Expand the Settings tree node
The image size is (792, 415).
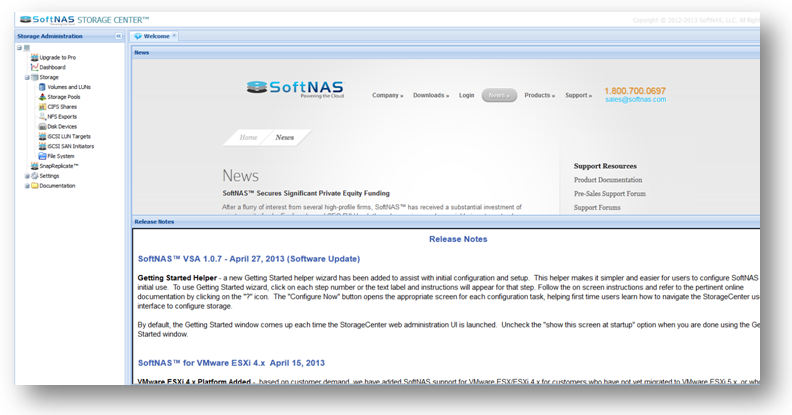coord(27,176)
